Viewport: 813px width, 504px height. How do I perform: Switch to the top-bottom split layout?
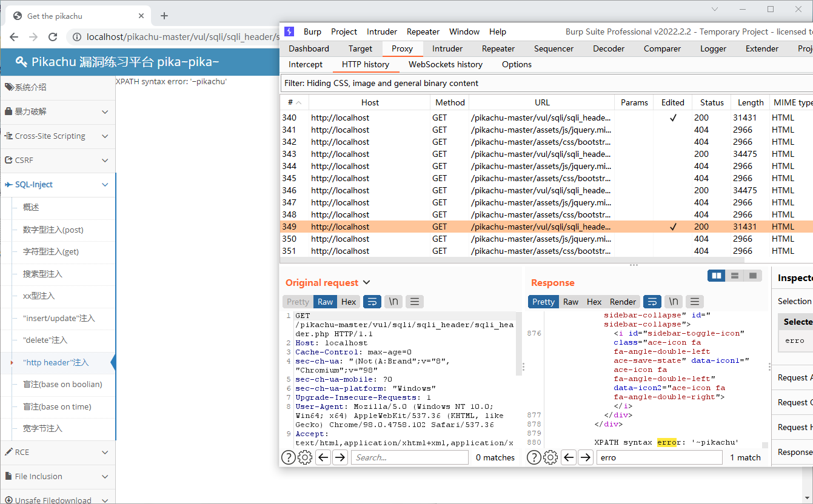click(735, 276)
